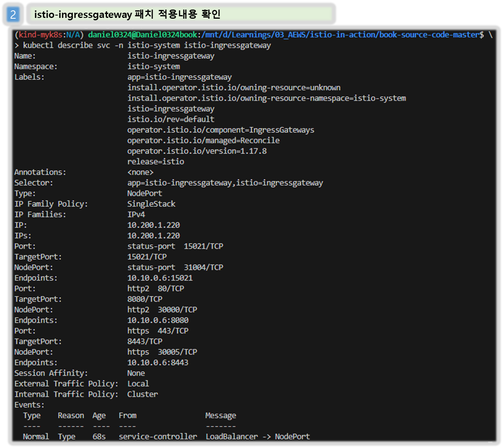Click the label 'release=istio'
The width and height of the screenshot is (503, 448).
[155, 162]
